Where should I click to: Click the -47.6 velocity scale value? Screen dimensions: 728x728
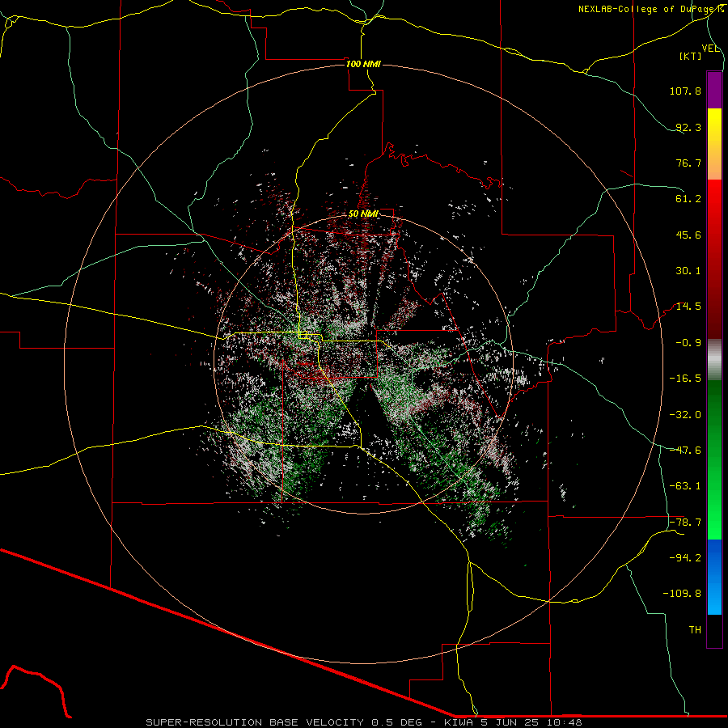(x=685, y=451)
